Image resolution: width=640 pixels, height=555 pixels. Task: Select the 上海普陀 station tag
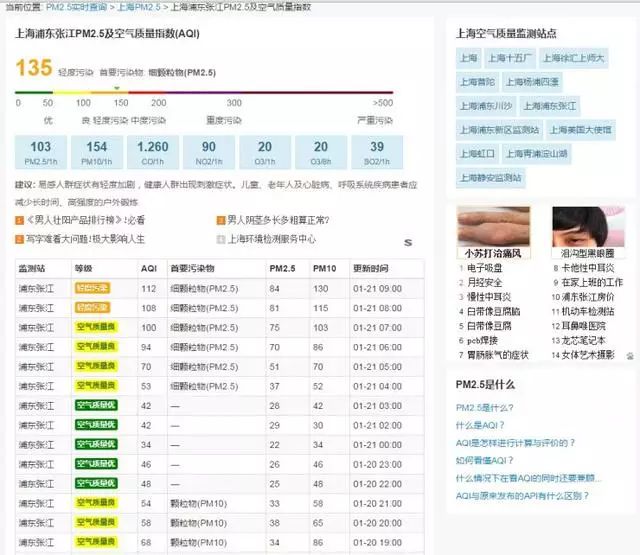click(478, 82)
